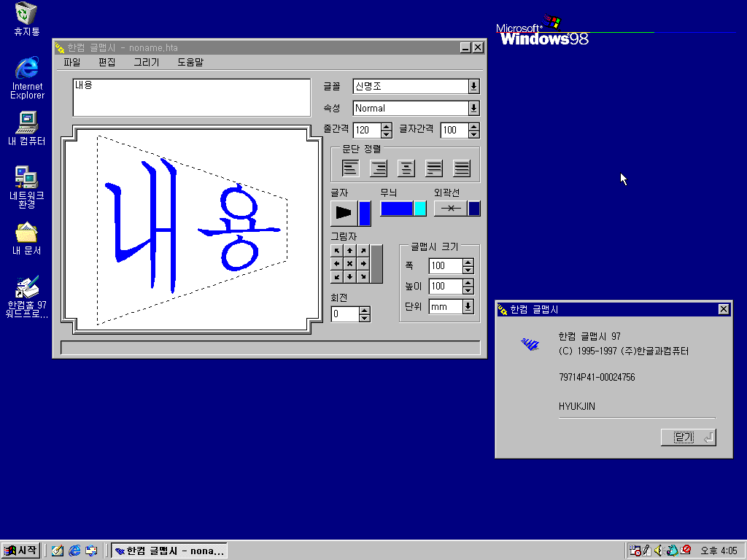Increase the 회전 rotation value

click(x=365, y=311)
